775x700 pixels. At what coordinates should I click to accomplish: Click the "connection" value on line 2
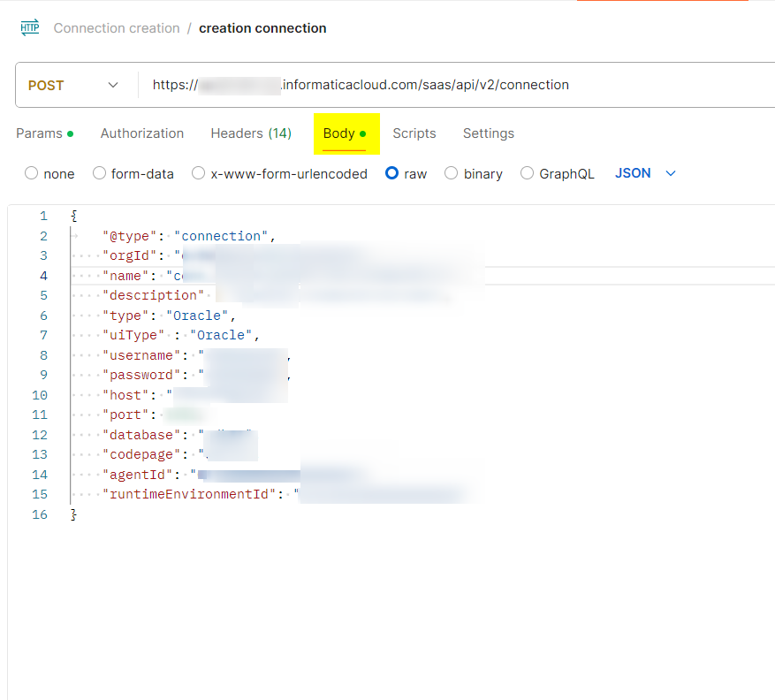click(221, 236)
